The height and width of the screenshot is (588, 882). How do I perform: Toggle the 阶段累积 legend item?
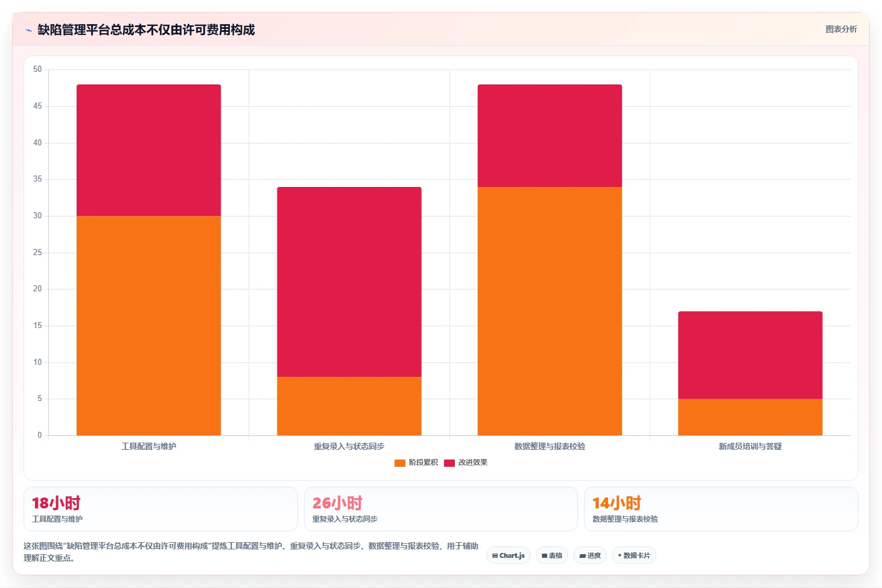tap(416, 463)
